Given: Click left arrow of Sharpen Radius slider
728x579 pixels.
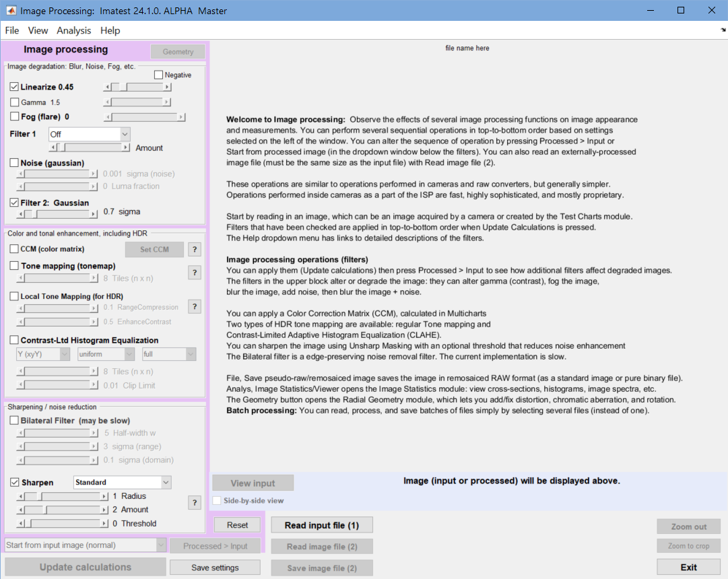Looking at the screenshot, I should tap(20, 496).
